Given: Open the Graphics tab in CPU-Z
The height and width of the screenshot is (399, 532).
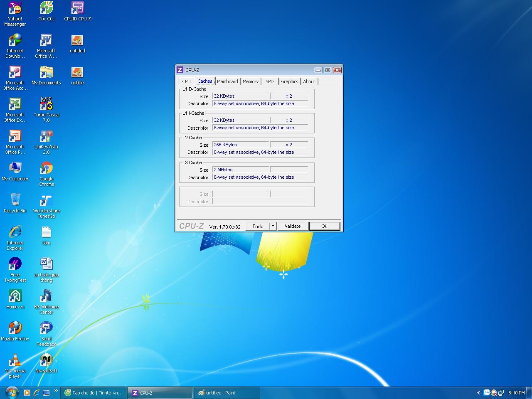Looking at the screenshot, I should coord(289,81).
